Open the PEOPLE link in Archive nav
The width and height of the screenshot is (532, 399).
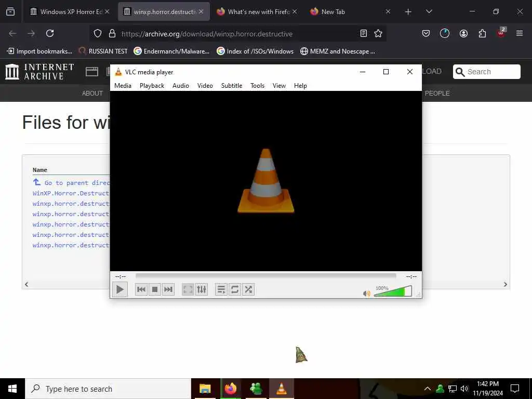coord(437,94)
